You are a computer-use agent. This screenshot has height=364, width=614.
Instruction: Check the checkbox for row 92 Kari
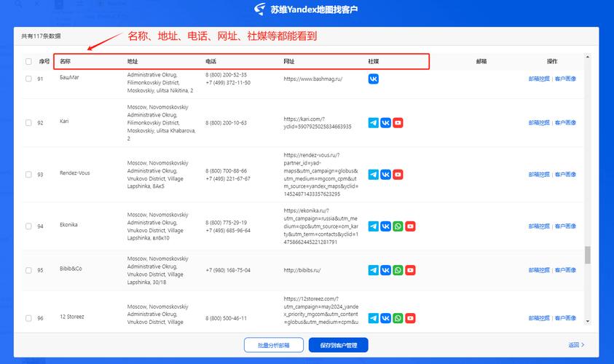click(x=28, y=123)
